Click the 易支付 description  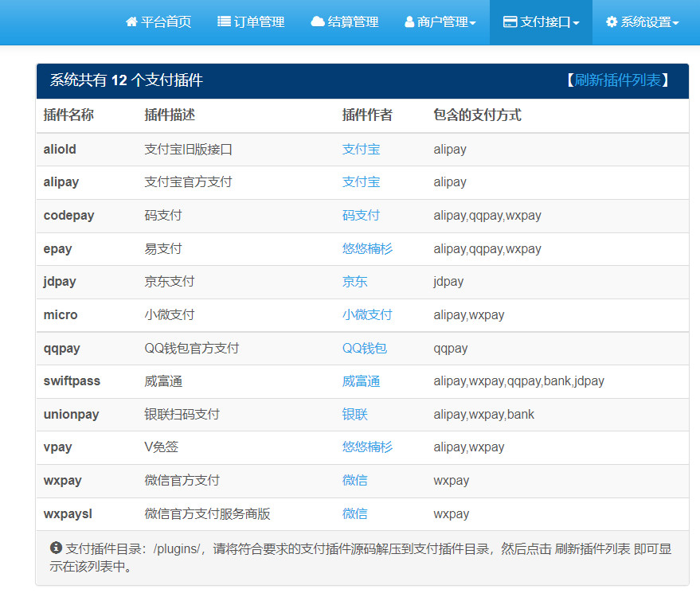163,248
